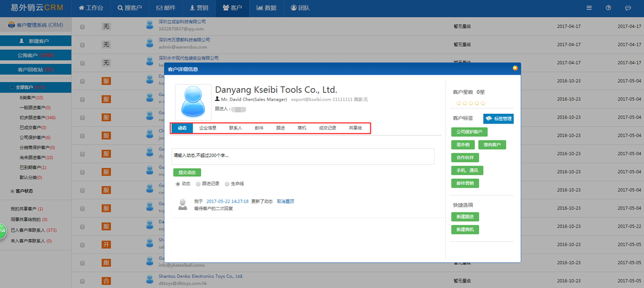Set the customer rating to the fifth star
This screenshot has width=644, height=288.
483,103
